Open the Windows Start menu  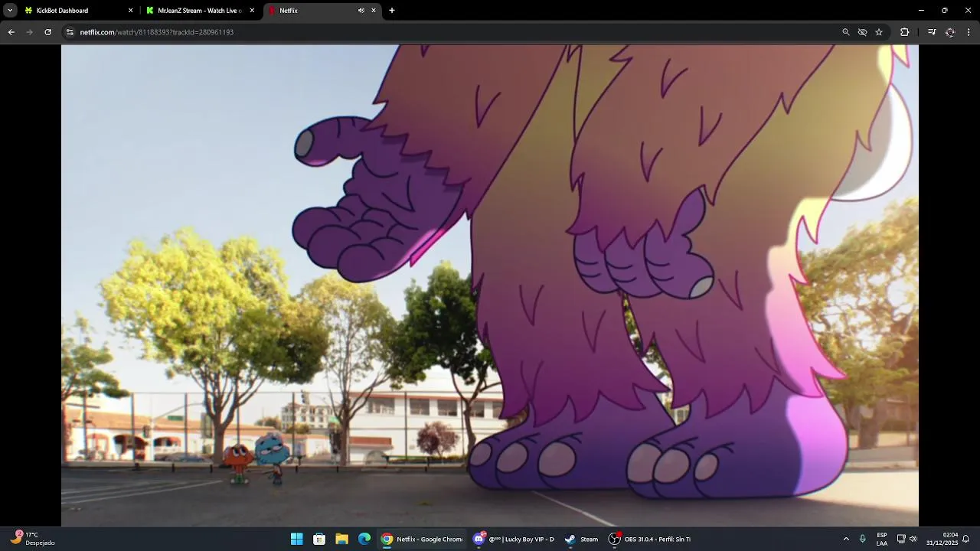[x=297, y=539]
